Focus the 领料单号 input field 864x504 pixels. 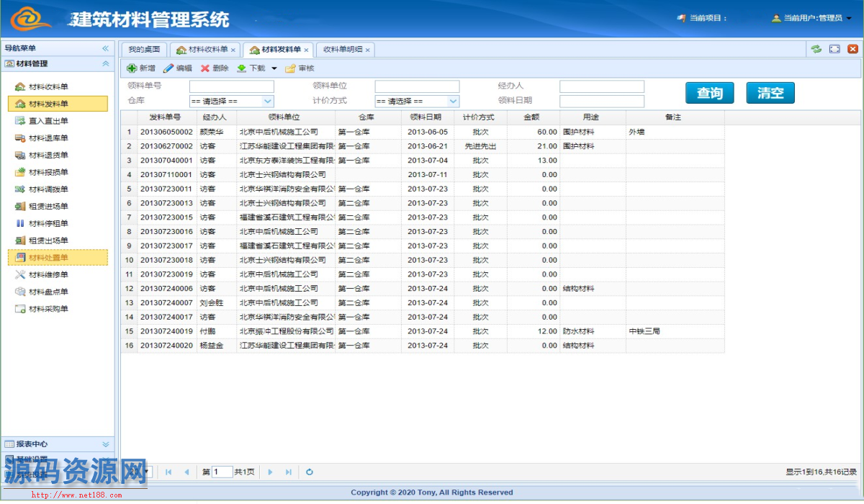(x=232, y=86)
